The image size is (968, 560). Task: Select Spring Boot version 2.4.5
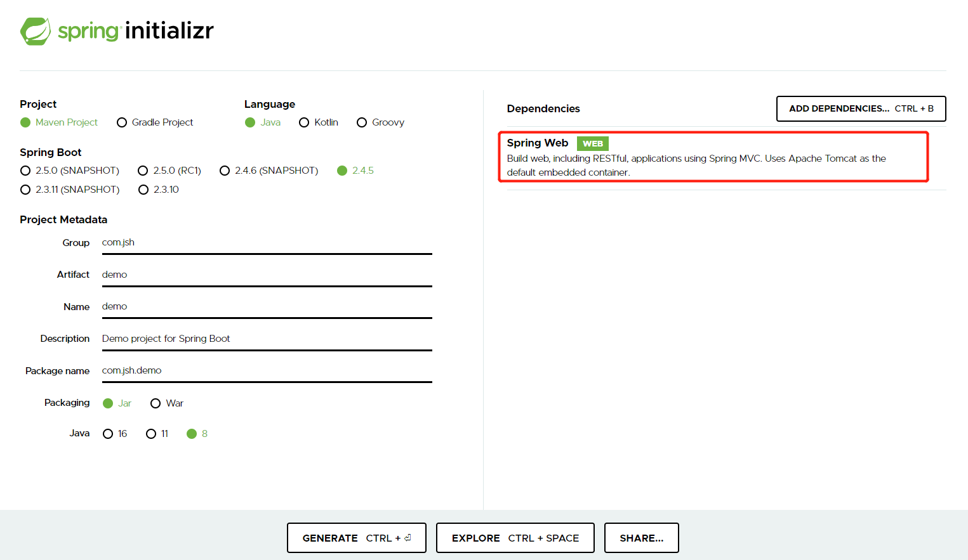(355, 171)
